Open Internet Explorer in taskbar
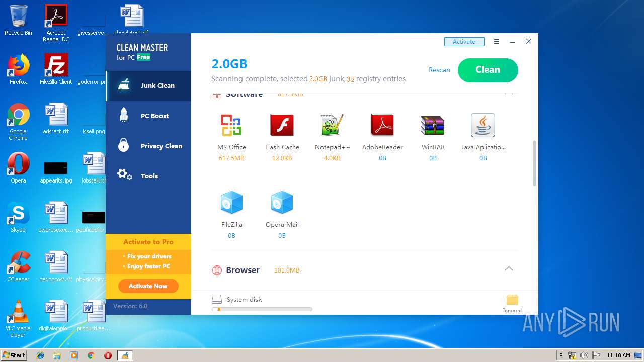Image resolution: width=644 pixels, height=362 pixels. tap(40, 355)
